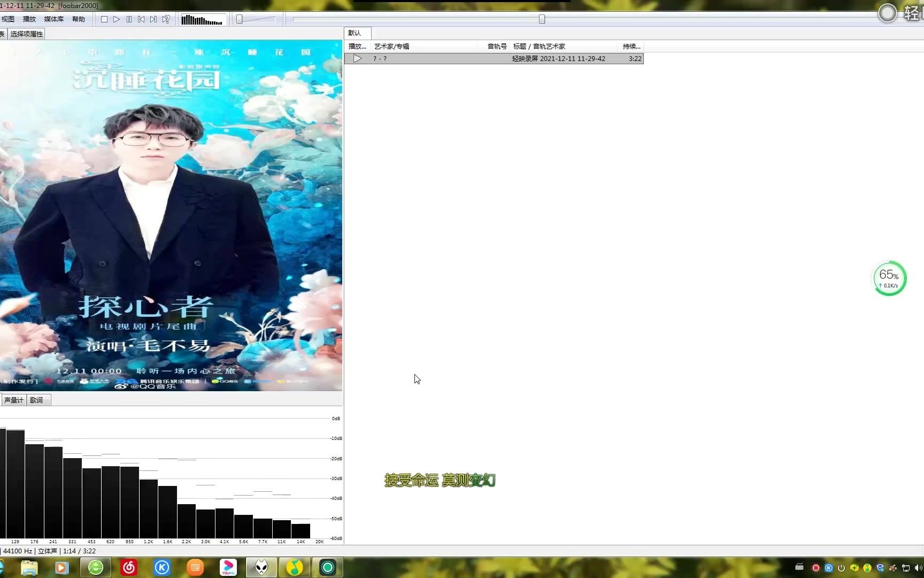
Task: Open the system volume speaker icon
Action: tap(919, 568)
